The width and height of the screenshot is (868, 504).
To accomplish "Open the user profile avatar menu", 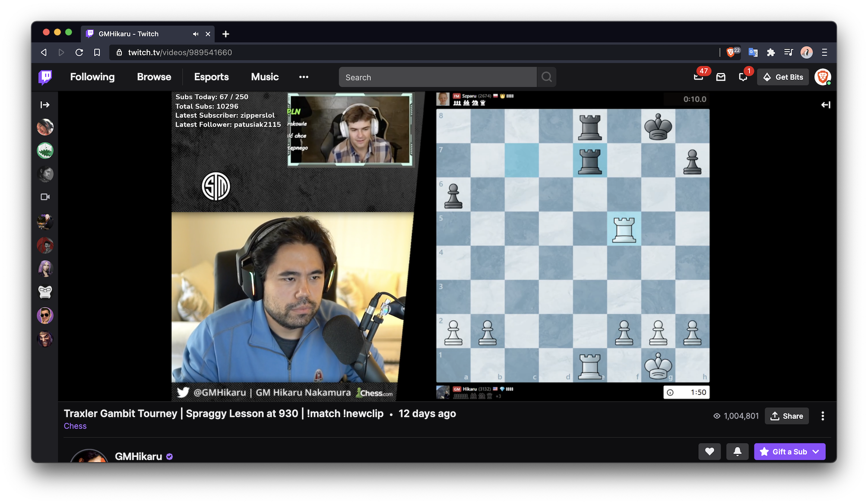I will pyautogui.click(x=823, y=77).
